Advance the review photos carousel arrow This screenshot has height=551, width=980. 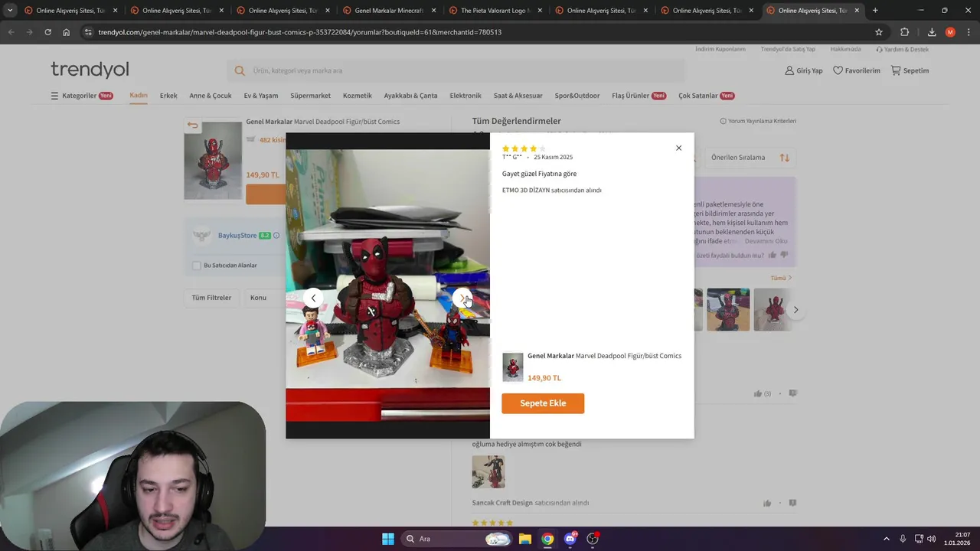click(795, 310)
